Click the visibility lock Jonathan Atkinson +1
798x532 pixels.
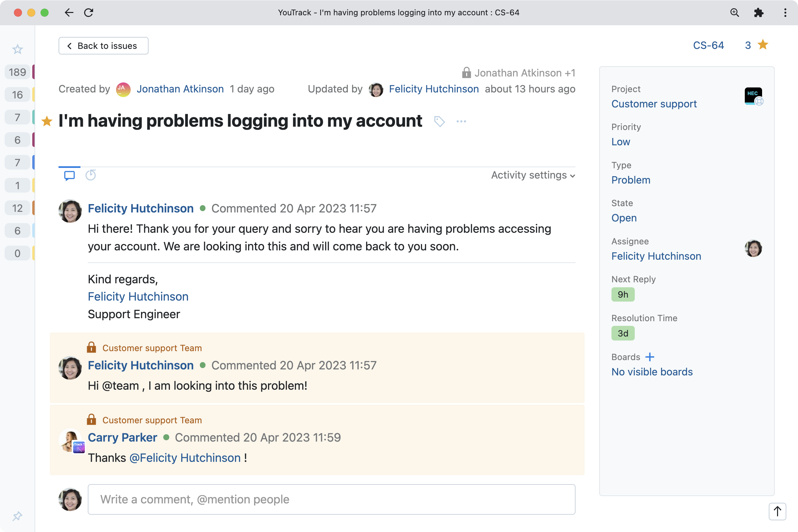click(x=518, y=72)
